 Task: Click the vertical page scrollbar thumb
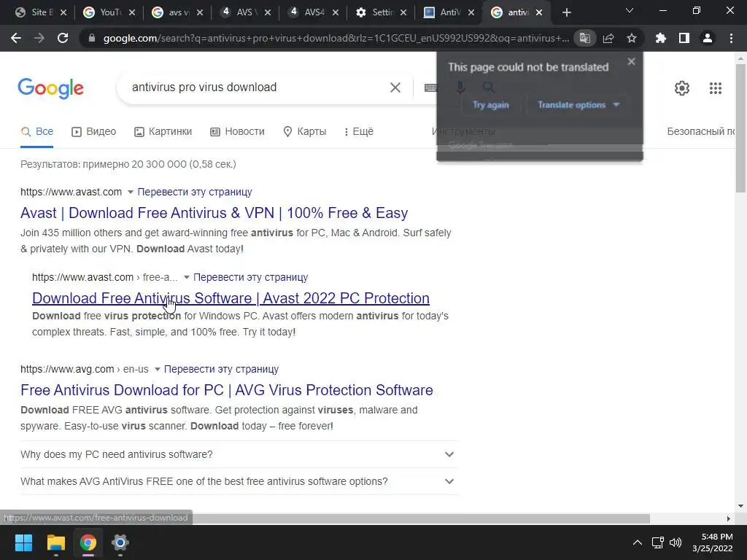tap(740, 128)
